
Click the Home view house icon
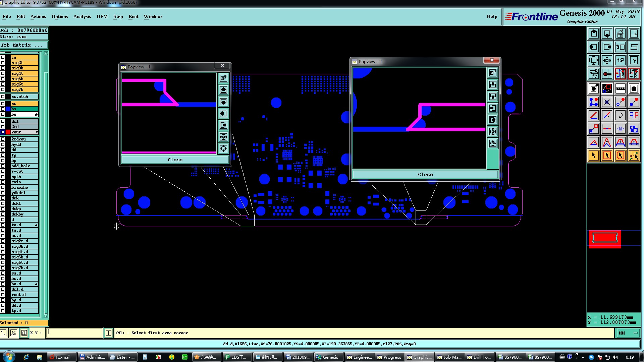(621, 34)
